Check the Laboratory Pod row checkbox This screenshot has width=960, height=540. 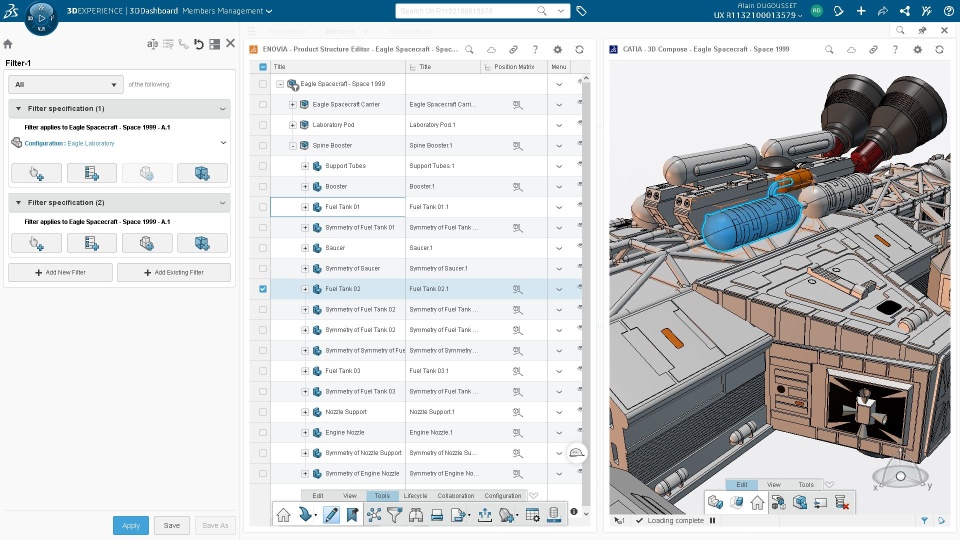[x=263, y=125]
